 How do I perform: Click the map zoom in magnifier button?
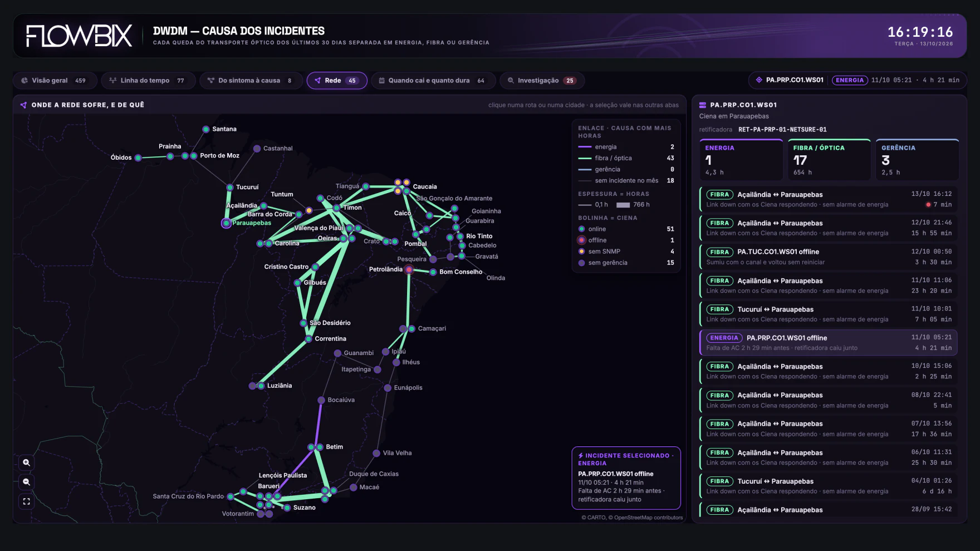click(26, 463)
